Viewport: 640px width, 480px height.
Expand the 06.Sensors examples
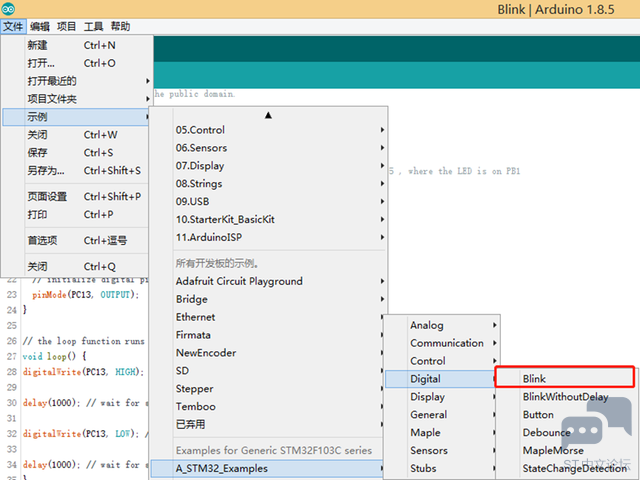click(x=268, y=148)
